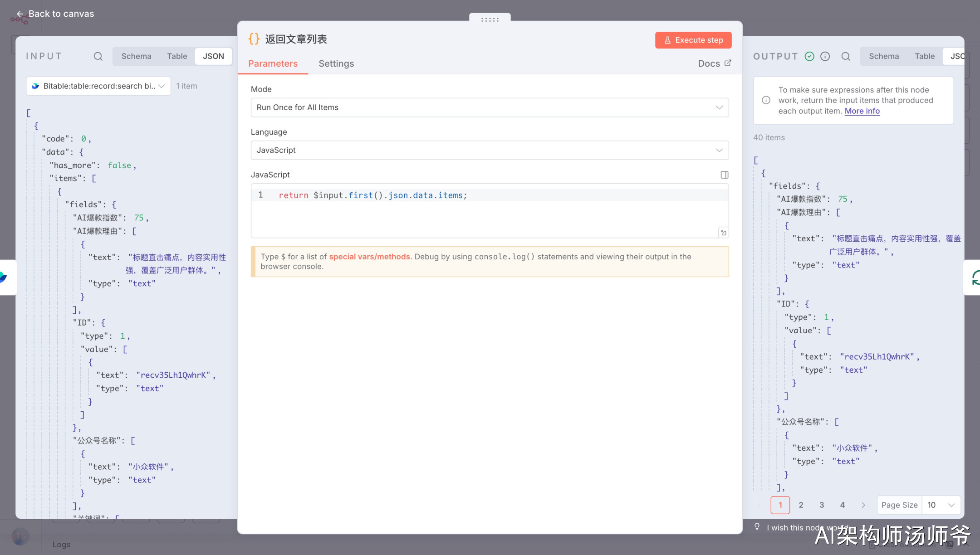Go to output page 3
Screen dimensions: 980x555
[x=822, y=505]
